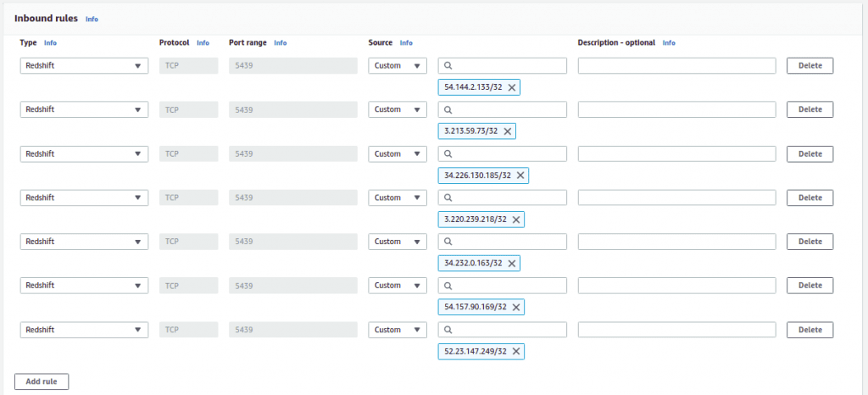Open the first rule's Redshift Type dropdown
868x395 pixels.
(x=84, y=66)
